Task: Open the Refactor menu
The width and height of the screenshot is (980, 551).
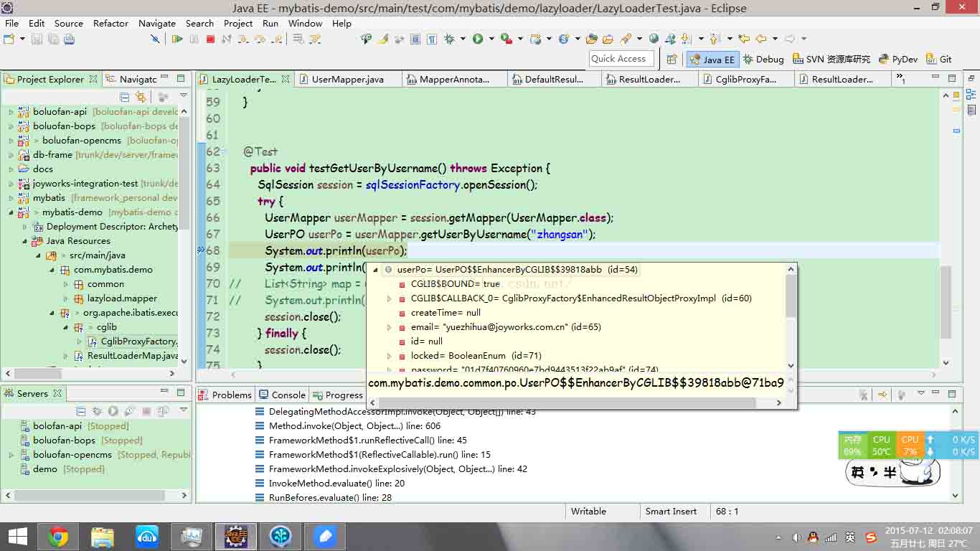Action: 110,23
